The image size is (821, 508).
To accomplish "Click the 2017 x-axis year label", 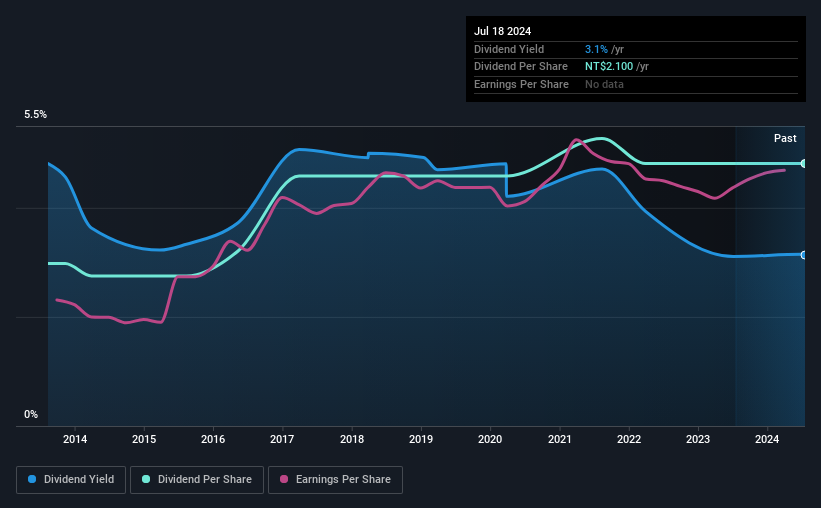I will pos(282,439).
